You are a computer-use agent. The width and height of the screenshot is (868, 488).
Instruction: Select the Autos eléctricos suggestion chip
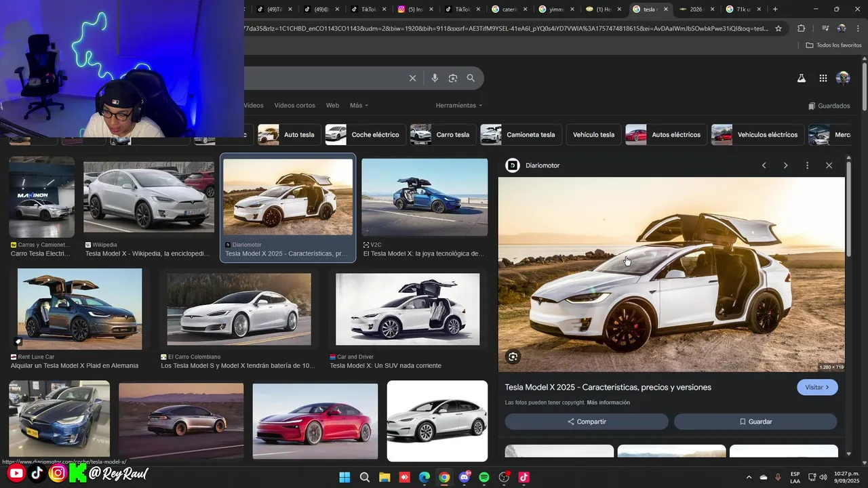pos(665,135)
